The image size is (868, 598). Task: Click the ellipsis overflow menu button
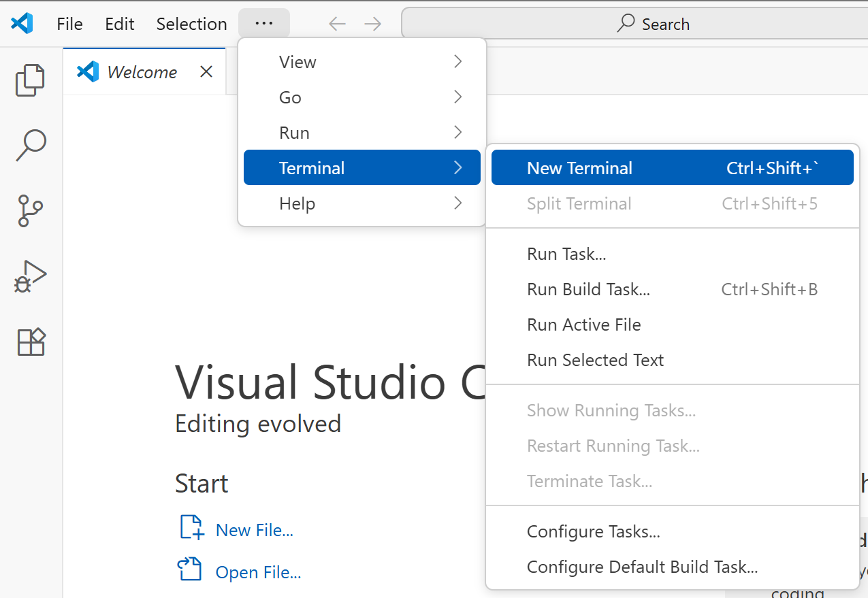tap(263, 23)
